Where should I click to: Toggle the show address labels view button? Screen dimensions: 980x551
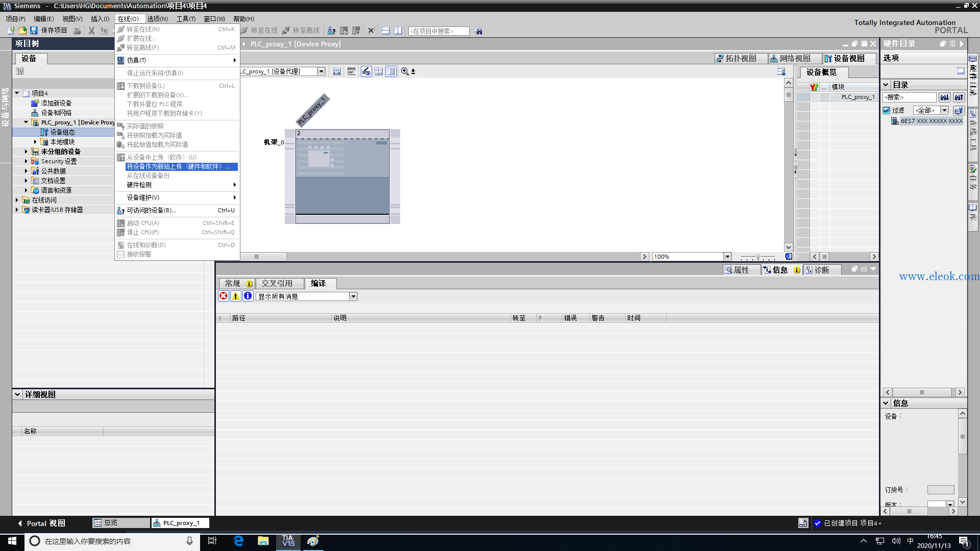(x=366, y=71)
